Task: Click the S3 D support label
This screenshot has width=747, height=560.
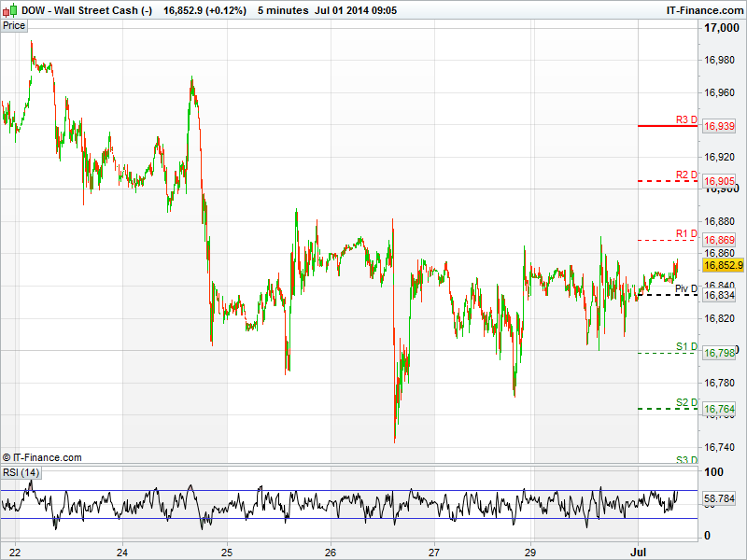Action: click(x=686, y=459)
